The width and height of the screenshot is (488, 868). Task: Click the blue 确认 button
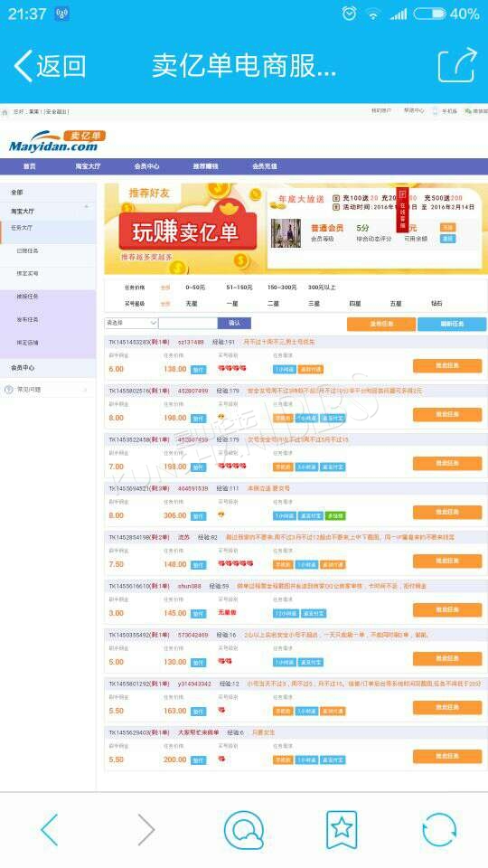click(x=234, y=323)
